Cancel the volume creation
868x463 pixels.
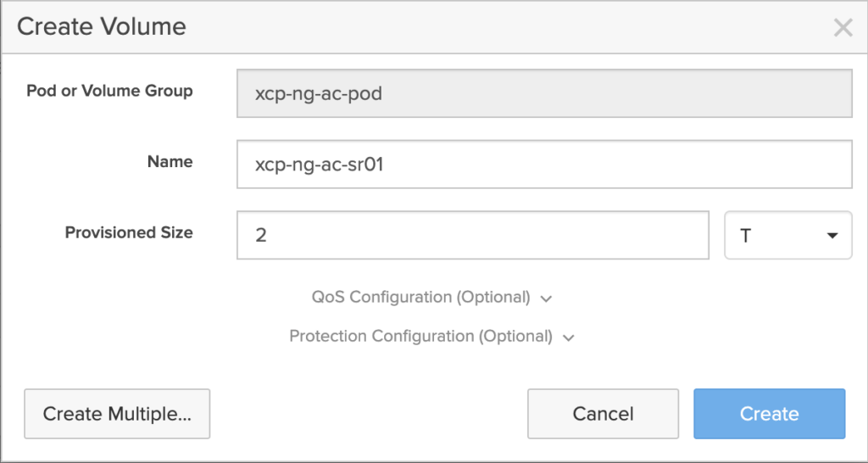pyautogui.click(x=603, y=414)
